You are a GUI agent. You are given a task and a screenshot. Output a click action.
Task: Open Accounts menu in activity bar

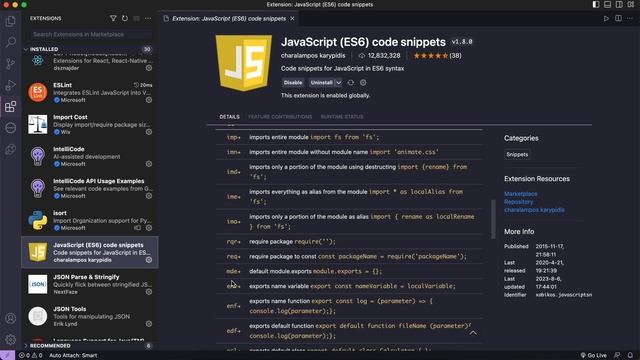11,318
